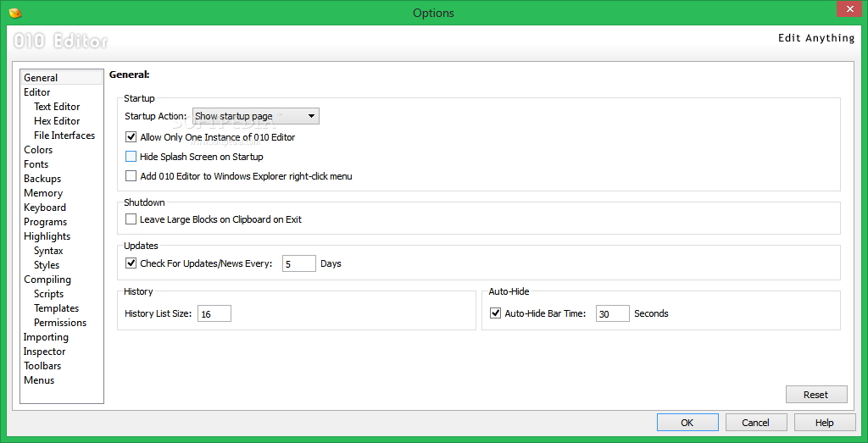Confirm with the OK button

687,423
